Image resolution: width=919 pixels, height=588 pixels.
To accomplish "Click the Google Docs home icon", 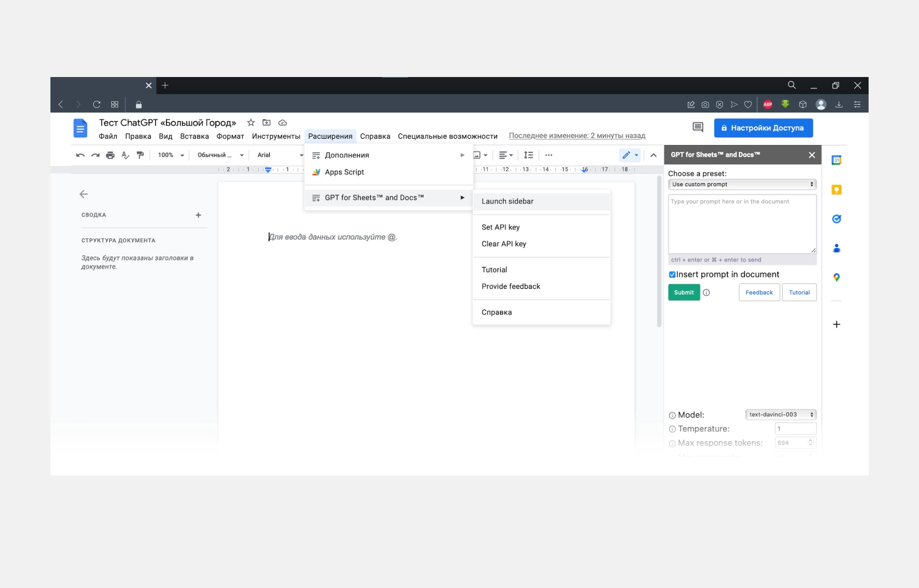I will point(80,128).
